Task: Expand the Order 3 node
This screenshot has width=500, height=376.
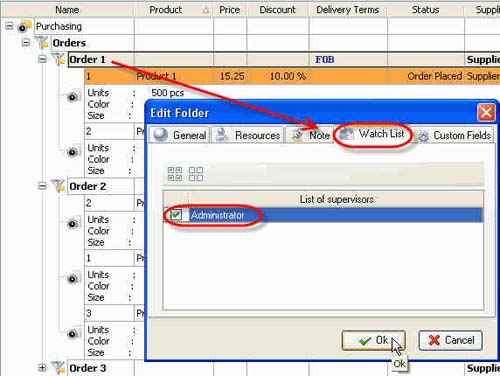Action: coord(42,368)
